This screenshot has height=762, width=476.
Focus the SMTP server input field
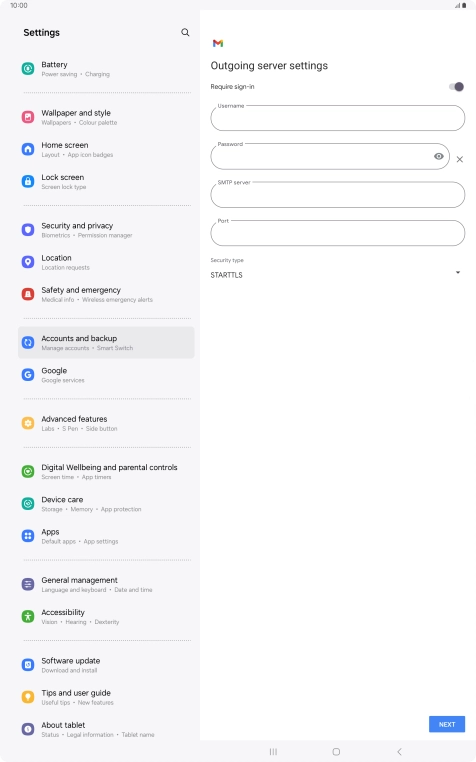(337, 195)
